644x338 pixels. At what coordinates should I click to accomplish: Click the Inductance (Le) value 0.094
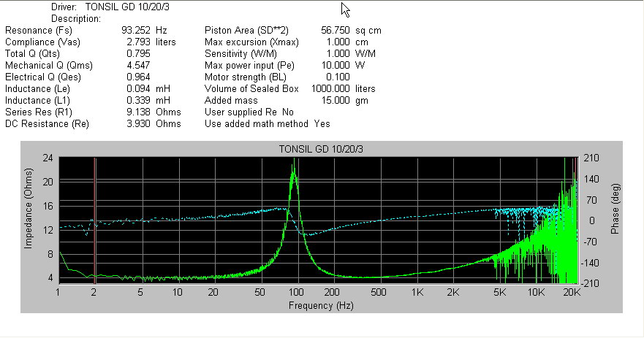[x=138, y=88]
